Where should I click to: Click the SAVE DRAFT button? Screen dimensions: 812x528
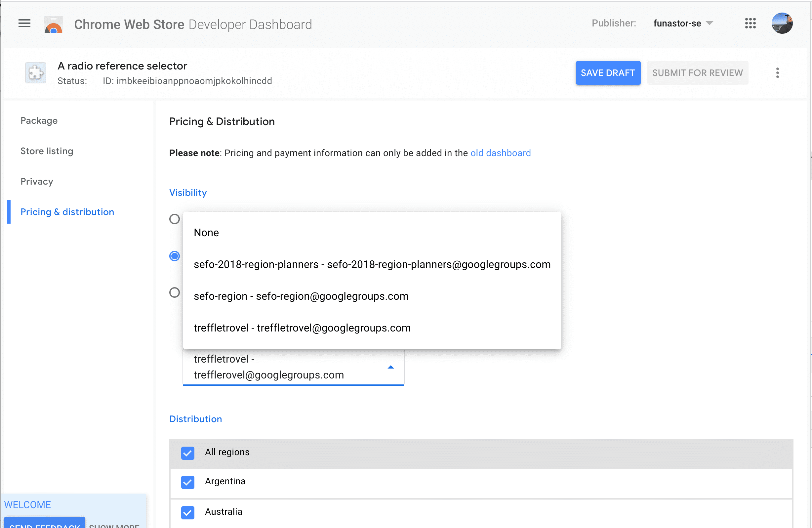pos(608,73)
